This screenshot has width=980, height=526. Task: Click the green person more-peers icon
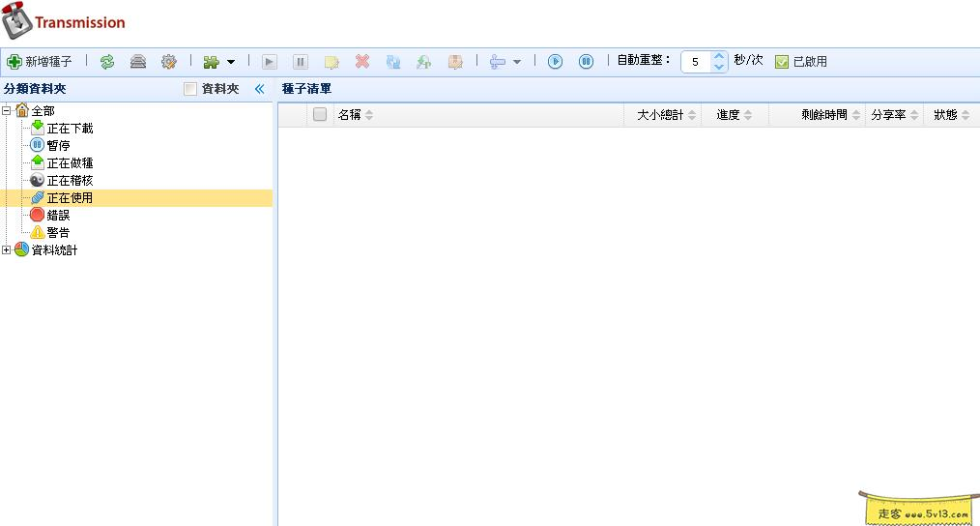tap(424, 61)
